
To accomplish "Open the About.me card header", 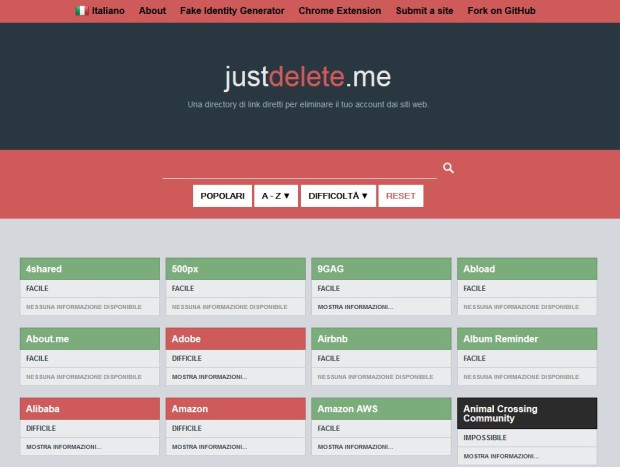I will point(90,339).
